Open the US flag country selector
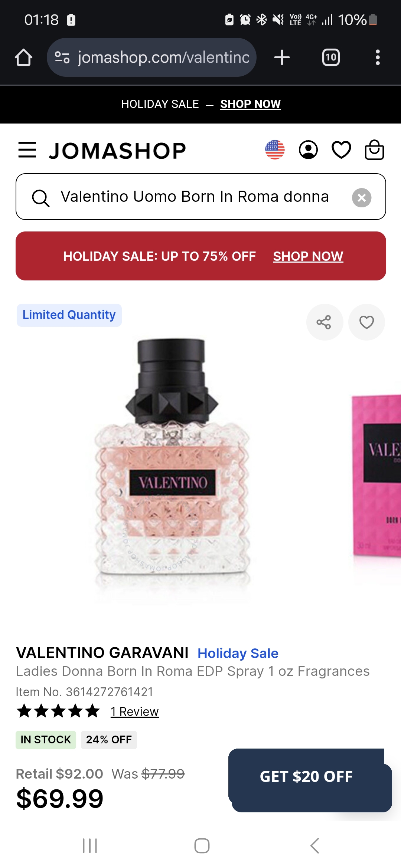 tap(275, 150)
